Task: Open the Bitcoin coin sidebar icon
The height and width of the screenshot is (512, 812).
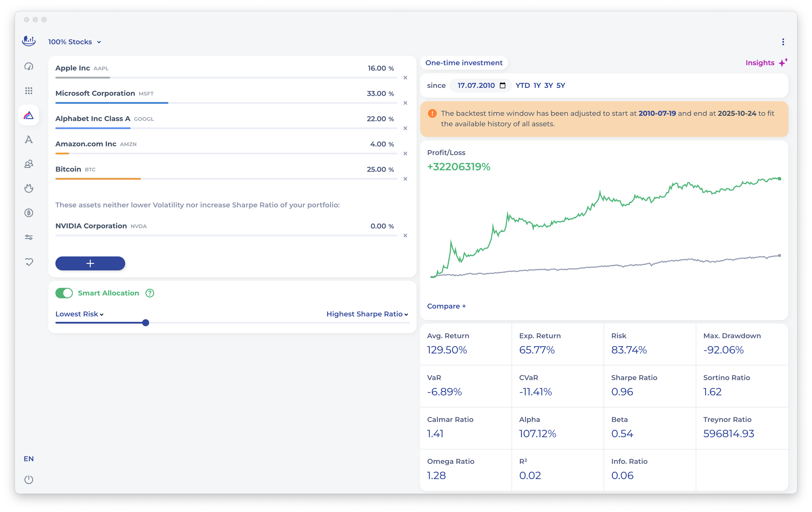Action: coord(29,213)
